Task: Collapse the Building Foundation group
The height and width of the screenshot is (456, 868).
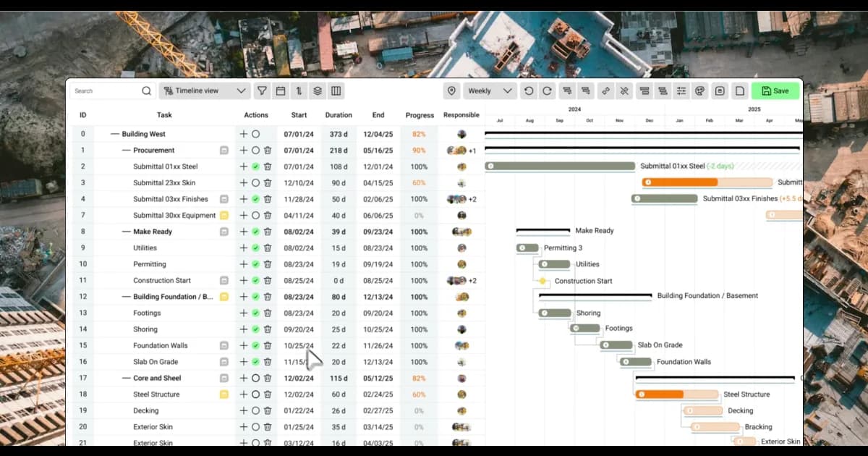Action: pos(126,297)
